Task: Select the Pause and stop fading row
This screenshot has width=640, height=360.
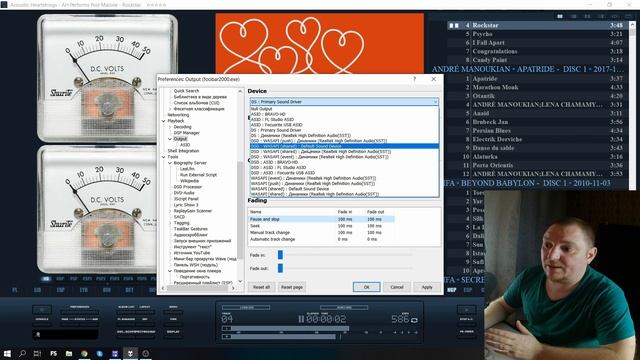Action: 322,219
